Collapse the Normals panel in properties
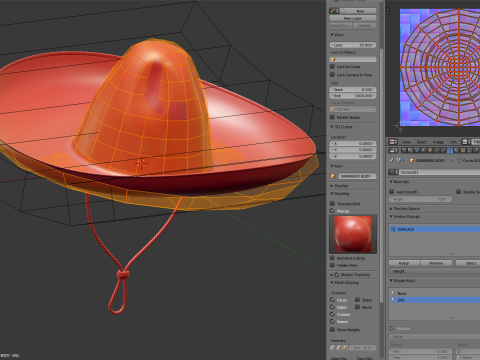This screenshot has height=360, width=480. click(391, 182)
